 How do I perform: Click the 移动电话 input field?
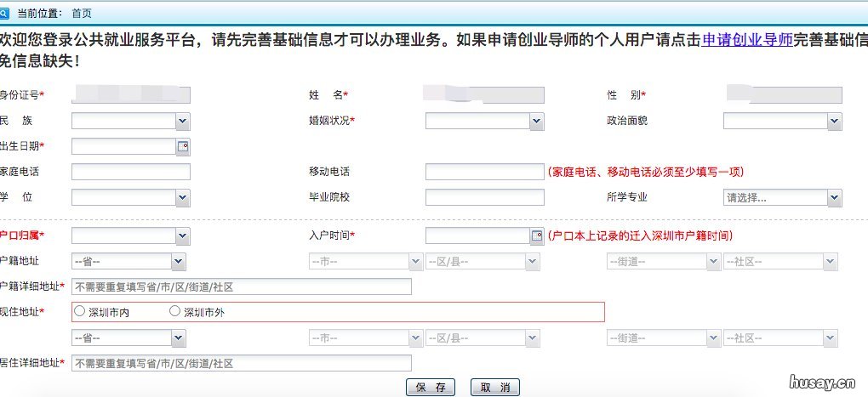[484, 172]
